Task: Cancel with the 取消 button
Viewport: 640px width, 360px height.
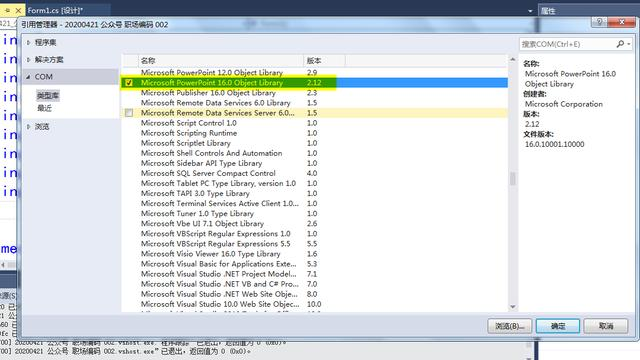Action: click(606, 326)
